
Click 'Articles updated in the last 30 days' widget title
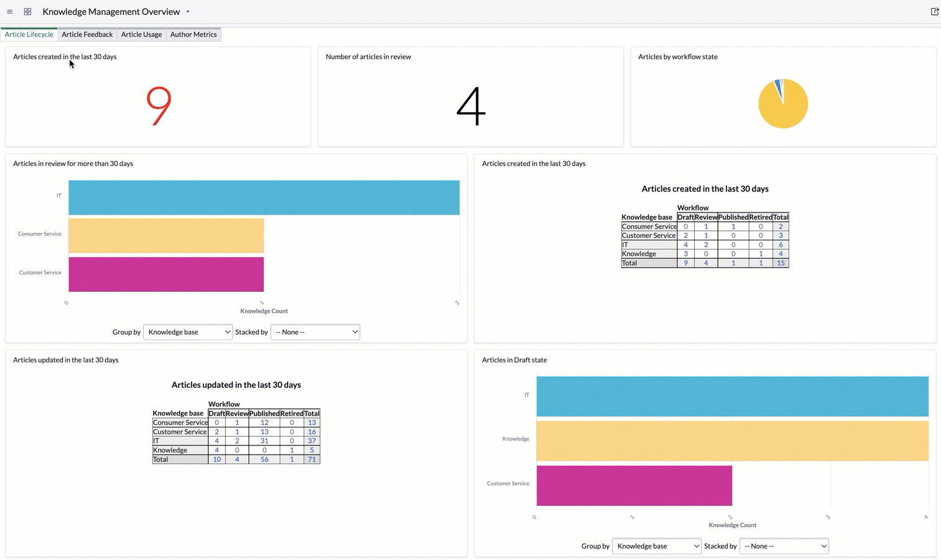point(66,360)
